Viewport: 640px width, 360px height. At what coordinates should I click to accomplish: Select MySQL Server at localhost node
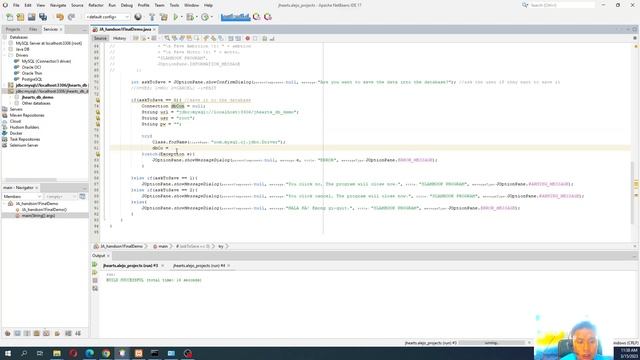coord(49,43)
